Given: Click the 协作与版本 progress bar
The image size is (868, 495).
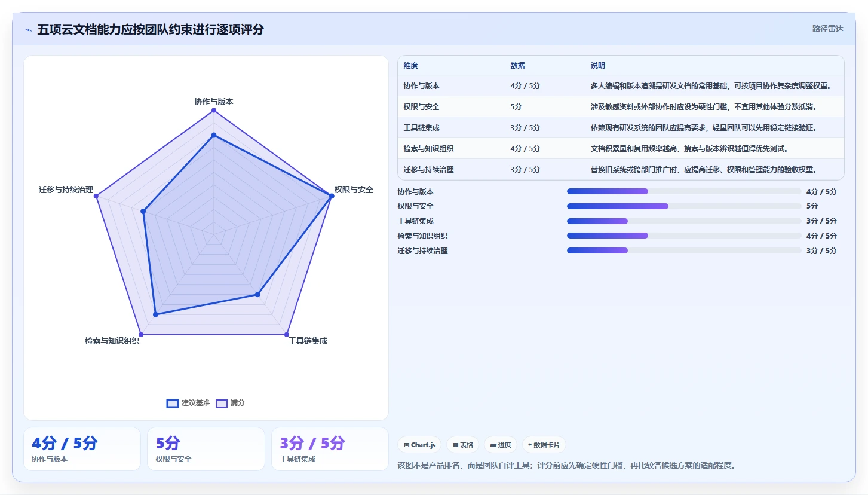Looking at the screenshot, I should [x=684, y=191].
